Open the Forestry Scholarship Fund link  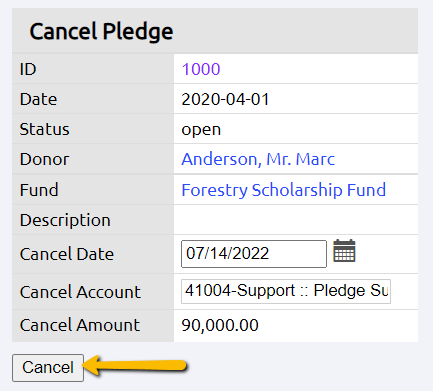coord(284,190)
